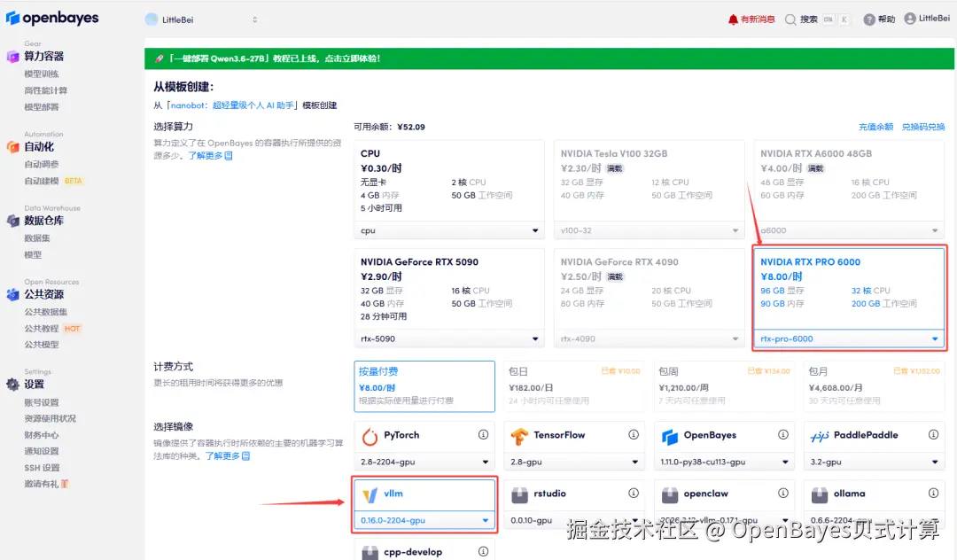
Task: Open the v100-32 dropdown
Action: 649,230
